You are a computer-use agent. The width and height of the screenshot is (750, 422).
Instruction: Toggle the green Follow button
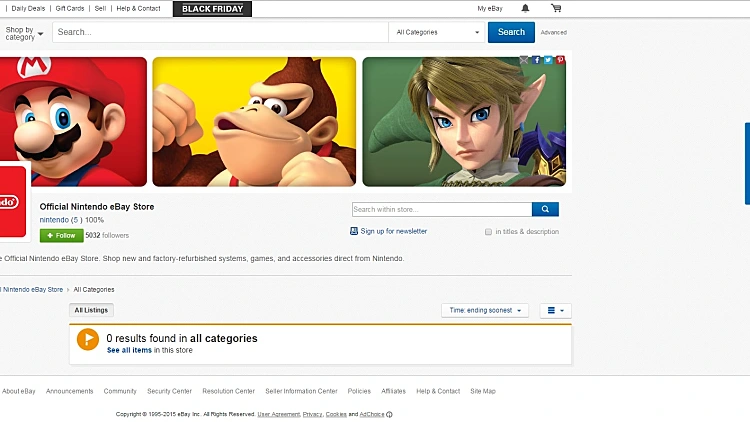click(x=62, y=235)
